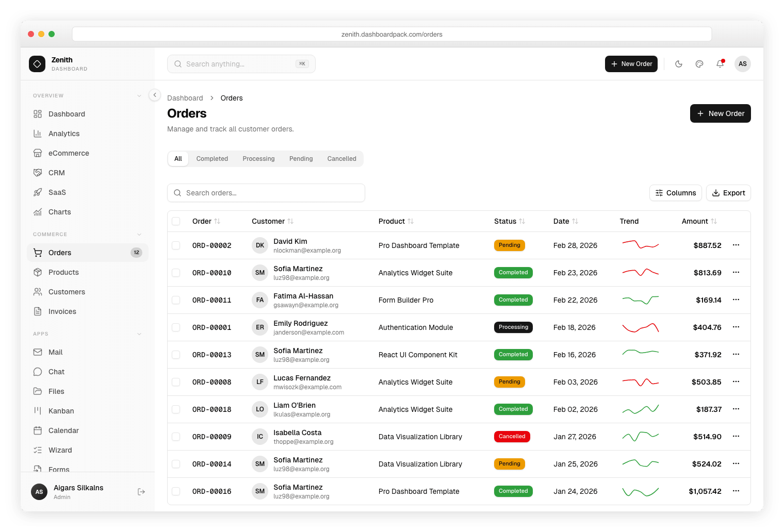Toggle dark mode with the moon icon
Image resolution: width=784 pixels, height=532 pixels.
(x=679, y=64)
